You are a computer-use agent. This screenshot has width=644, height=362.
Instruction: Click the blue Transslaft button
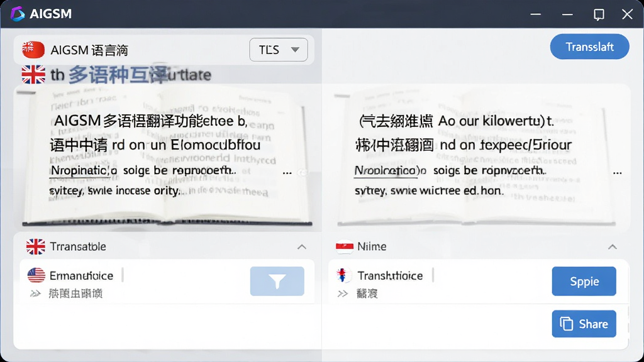click(x=589, y=47)
